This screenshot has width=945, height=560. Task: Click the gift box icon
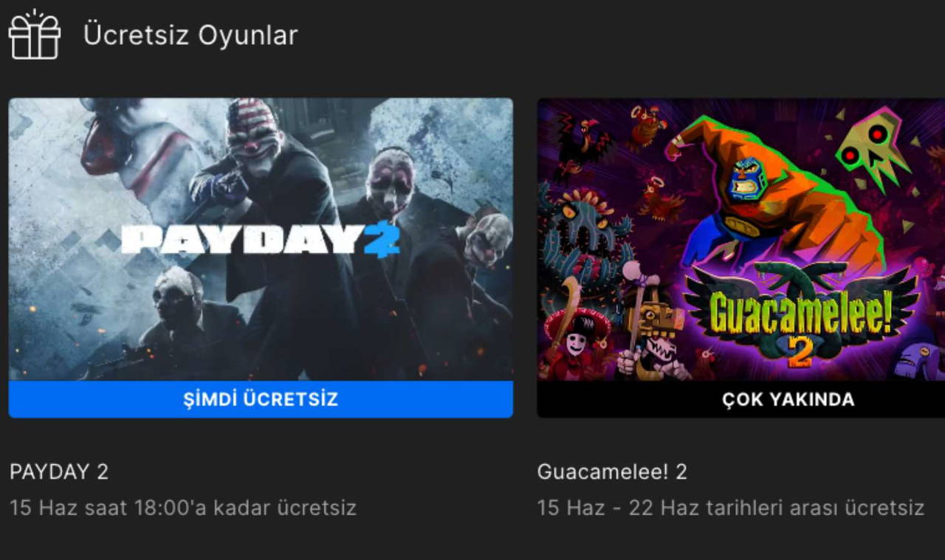click(x=34, y=34)
